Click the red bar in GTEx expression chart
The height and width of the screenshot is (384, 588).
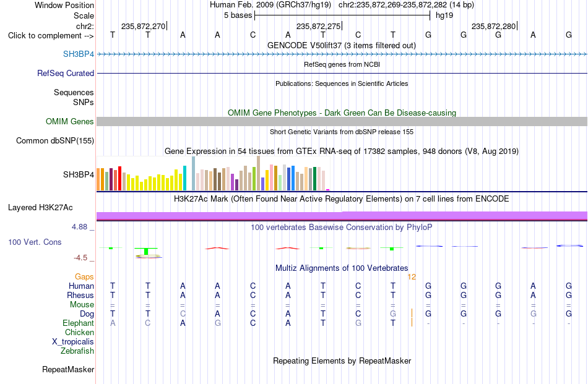[119, 178]
